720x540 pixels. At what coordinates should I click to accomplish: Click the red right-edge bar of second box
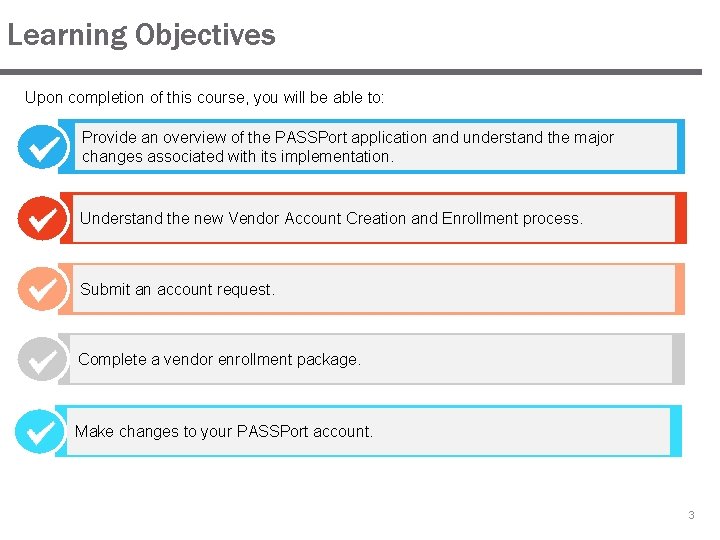click(682, 218)
